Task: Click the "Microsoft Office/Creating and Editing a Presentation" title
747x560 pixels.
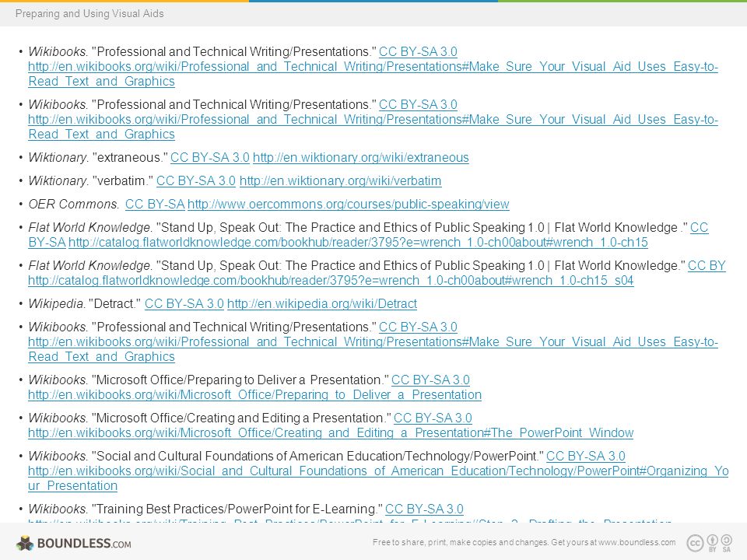Action: coord(241,418)
